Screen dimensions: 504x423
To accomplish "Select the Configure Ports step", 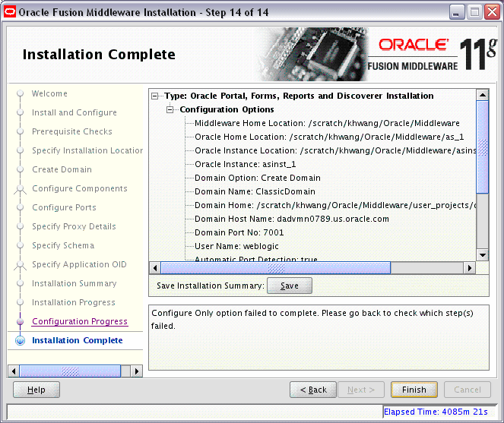I will pyautogui.click(x=64, y=207).
